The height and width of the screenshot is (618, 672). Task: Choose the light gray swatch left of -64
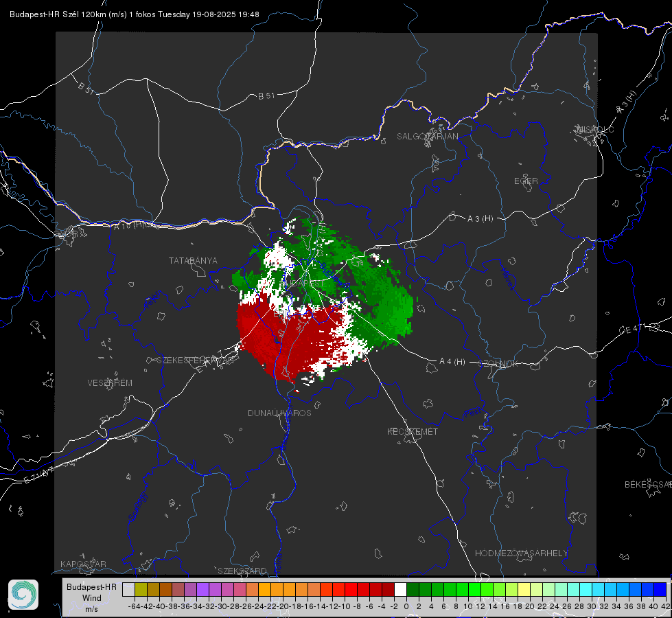coord(128,589)
